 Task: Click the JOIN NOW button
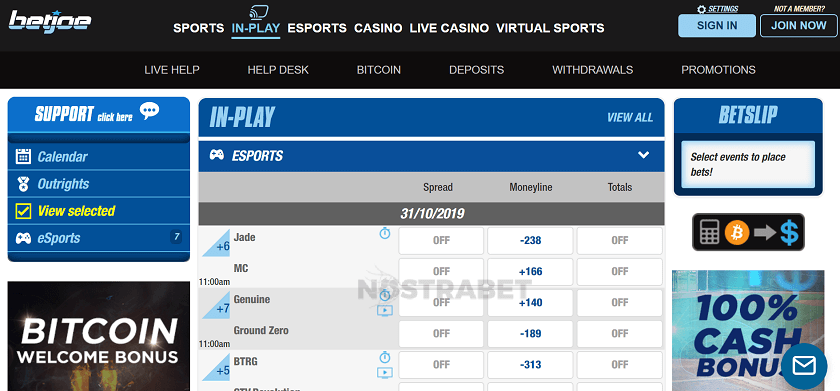(799, 25)
